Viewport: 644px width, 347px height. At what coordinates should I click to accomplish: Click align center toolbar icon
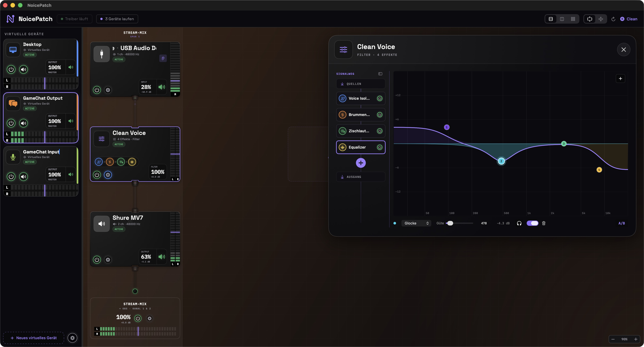point(601,19)
